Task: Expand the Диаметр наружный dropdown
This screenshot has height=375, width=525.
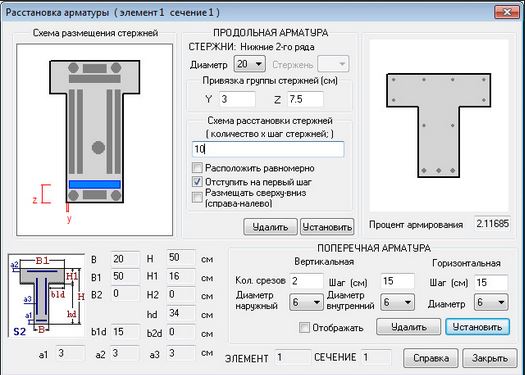Action: pos(306,302)
